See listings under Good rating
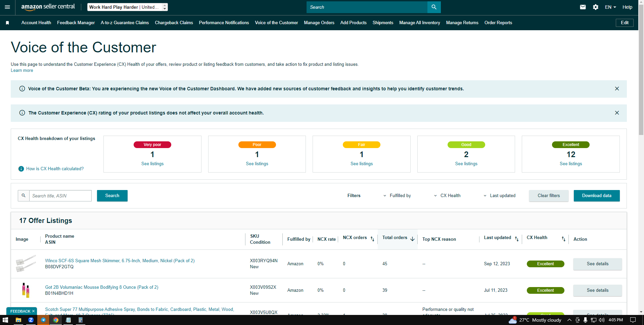 (x=466, y=164)
